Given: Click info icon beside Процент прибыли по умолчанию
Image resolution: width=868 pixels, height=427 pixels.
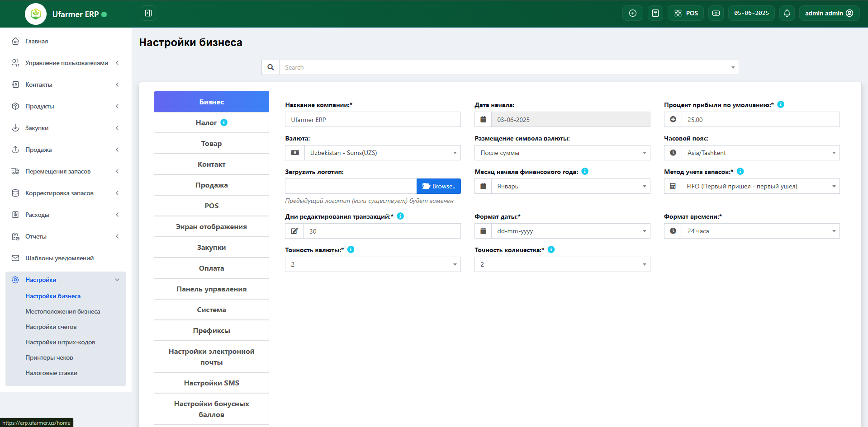Looking at the screenshot, I should (781, 104).
